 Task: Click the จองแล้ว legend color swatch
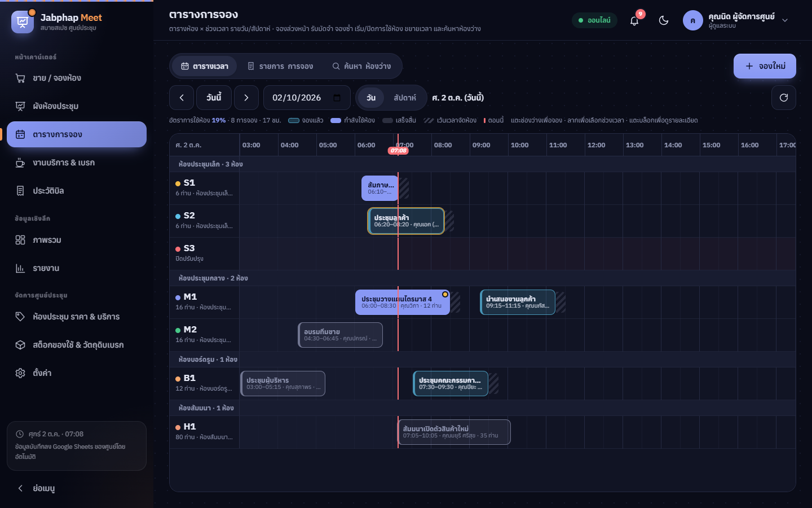pyautogui.click(x=294, y=120)
